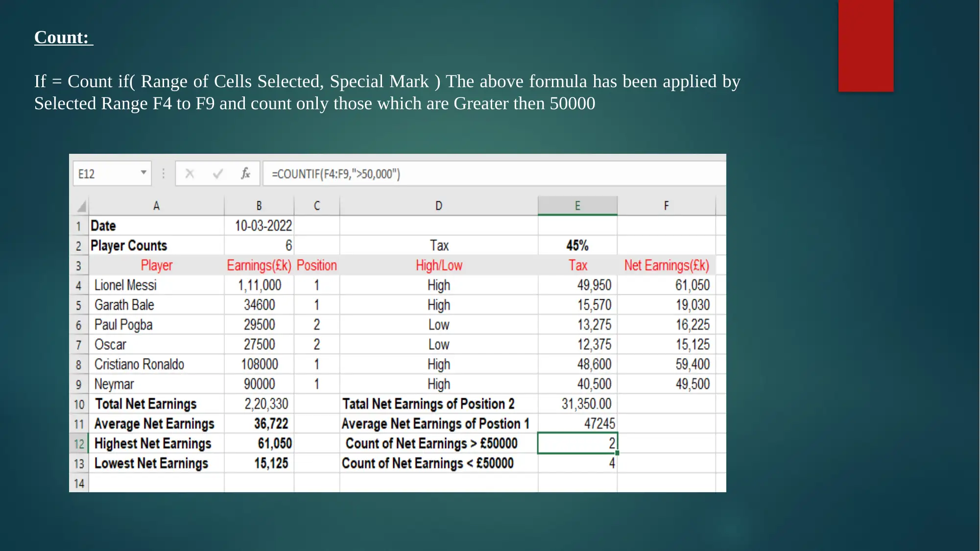Click the Select All corner triangle

[81, 206]
